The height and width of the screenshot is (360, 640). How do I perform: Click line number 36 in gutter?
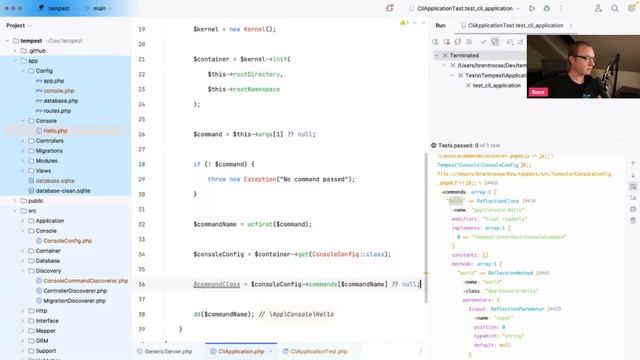pyautogui.click(x=142, y=284)
